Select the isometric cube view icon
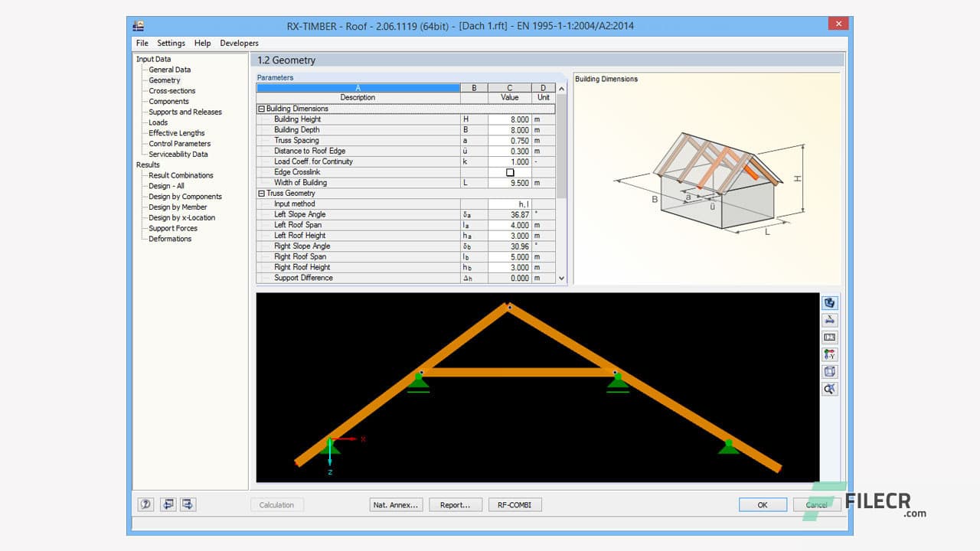Viewport: 980px width, 551px height. click(x=830, y=372)
